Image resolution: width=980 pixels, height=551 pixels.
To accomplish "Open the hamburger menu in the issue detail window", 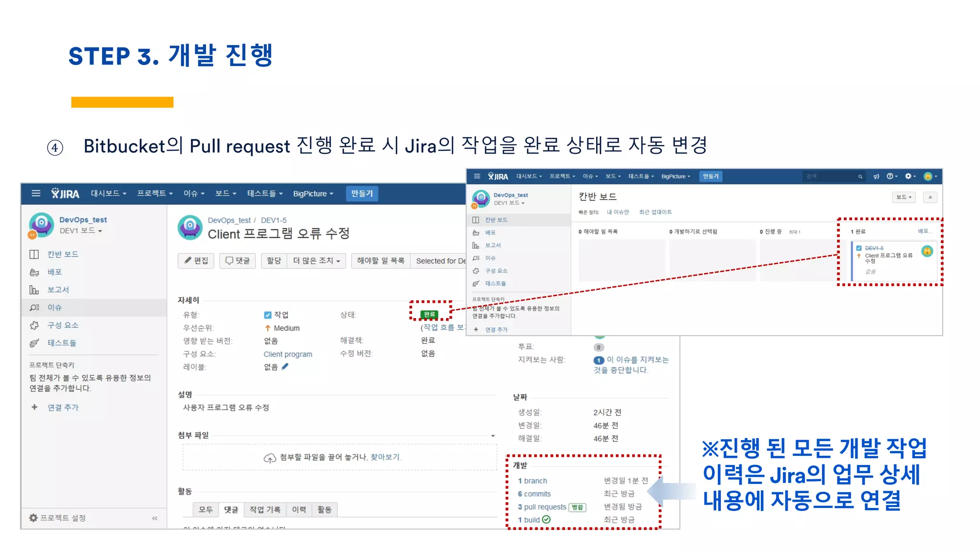I will (36, 193).
